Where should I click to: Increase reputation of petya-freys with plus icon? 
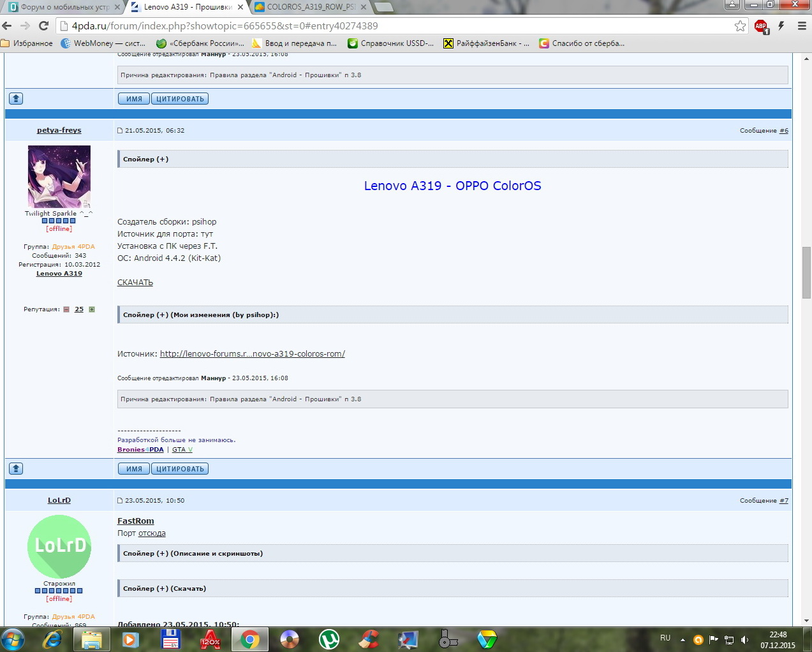click(92, 309)
